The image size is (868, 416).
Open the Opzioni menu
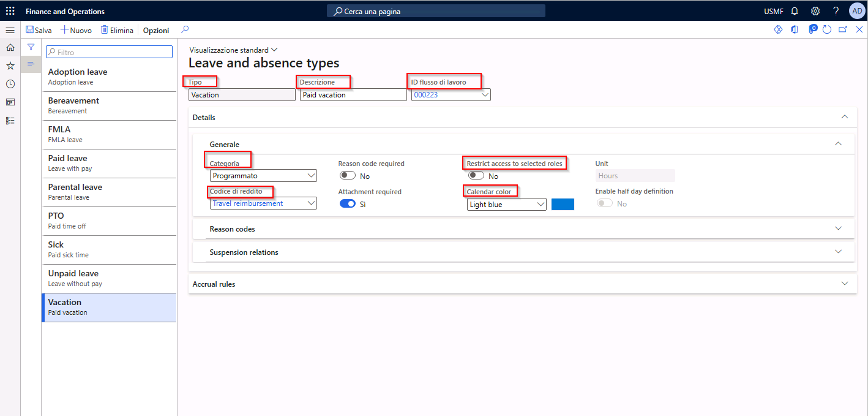[156, 30]
